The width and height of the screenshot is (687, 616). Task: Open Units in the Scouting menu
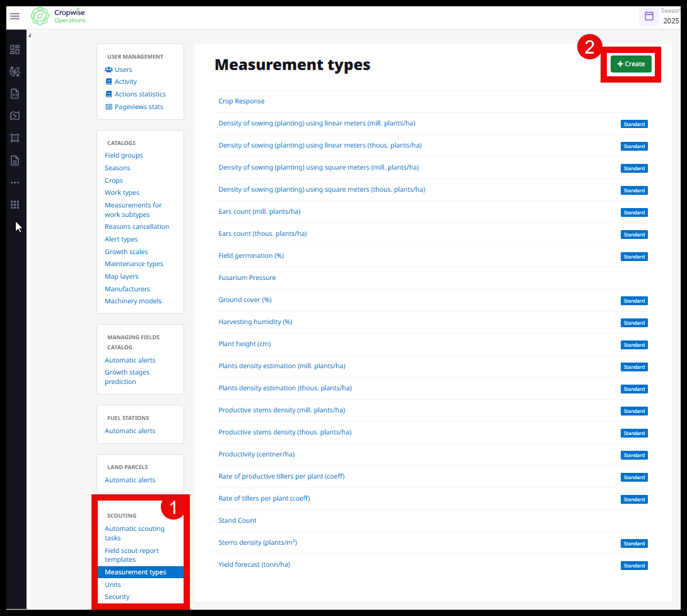(113, 584)
